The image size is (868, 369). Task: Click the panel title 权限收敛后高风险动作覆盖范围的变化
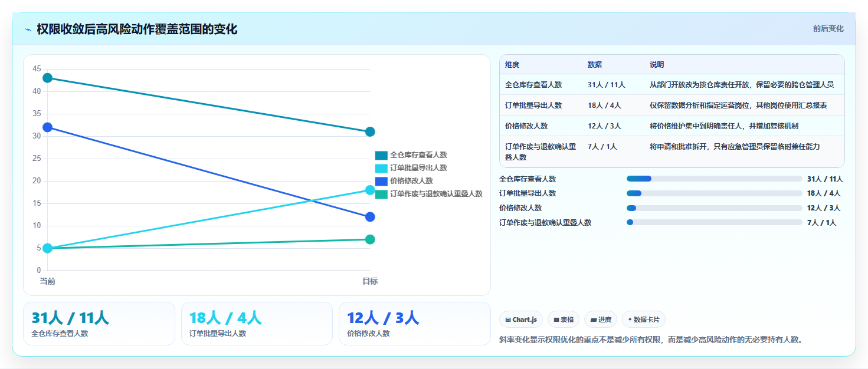coord(137,29)
